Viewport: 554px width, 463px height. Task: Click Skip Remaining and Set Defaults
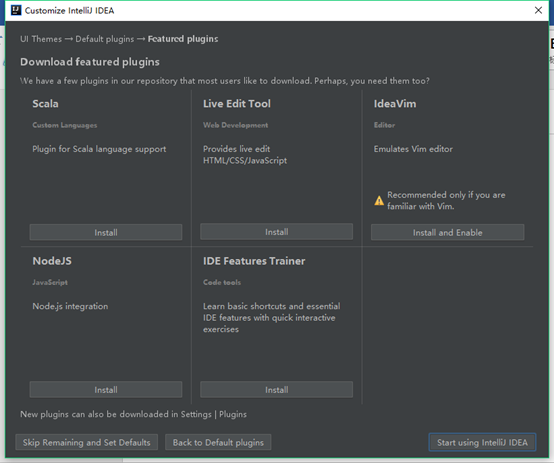click(87, 442)
